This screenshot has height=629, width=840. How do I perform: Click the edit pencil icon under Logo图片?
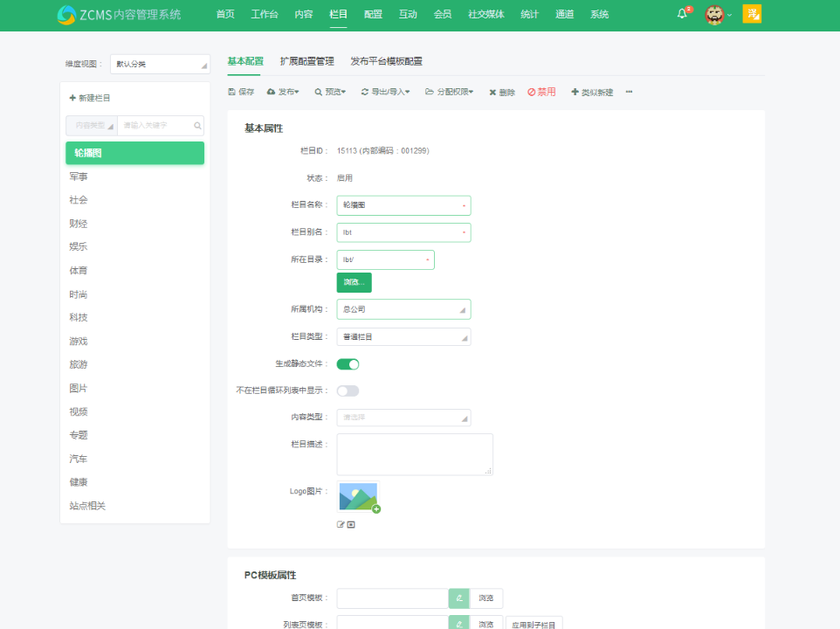pos(341,524)
